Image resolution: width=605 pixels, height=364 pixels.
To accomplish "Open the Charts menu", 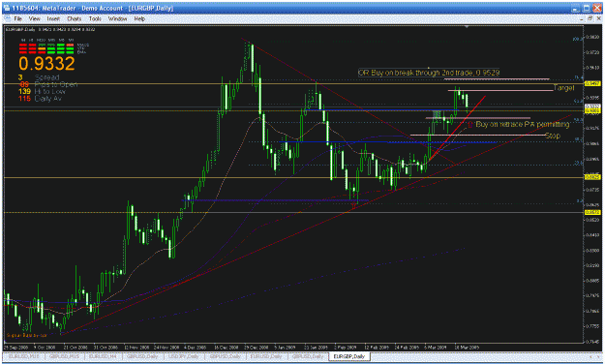I will pos(75,18).
